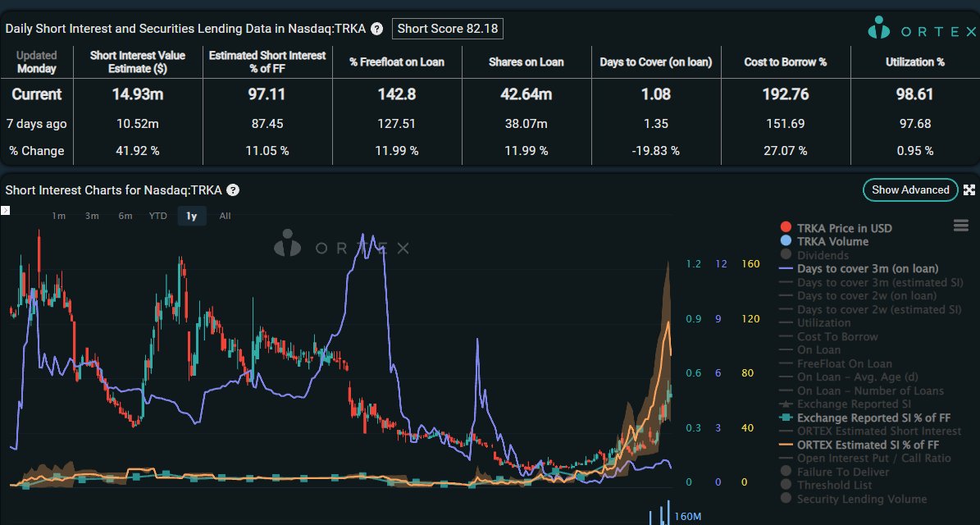Click the % Change row label
This screenshot has width=980, height=525.
36,151
